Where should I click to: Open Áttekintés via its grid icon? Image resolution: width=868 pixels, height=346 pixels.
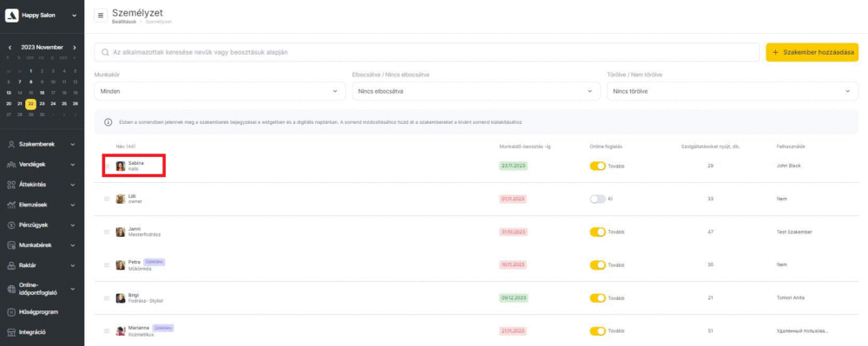pos(11,185)
